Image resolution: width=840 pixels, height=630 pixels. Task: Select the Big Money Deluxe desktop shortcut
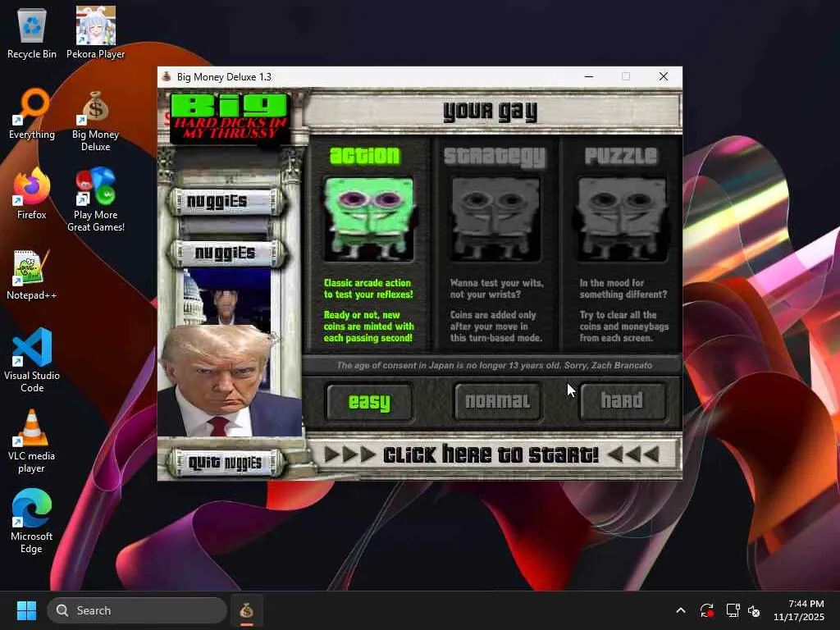click(x=95, y=120)
